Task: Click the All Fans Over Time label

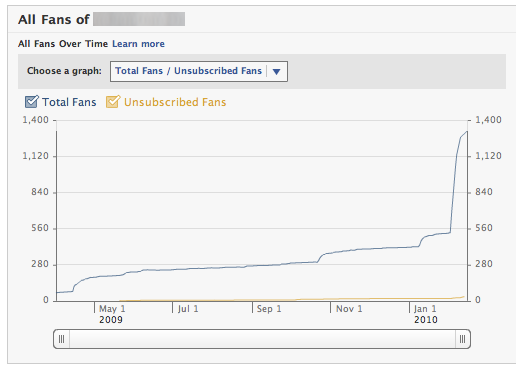Action: point(63,44)
